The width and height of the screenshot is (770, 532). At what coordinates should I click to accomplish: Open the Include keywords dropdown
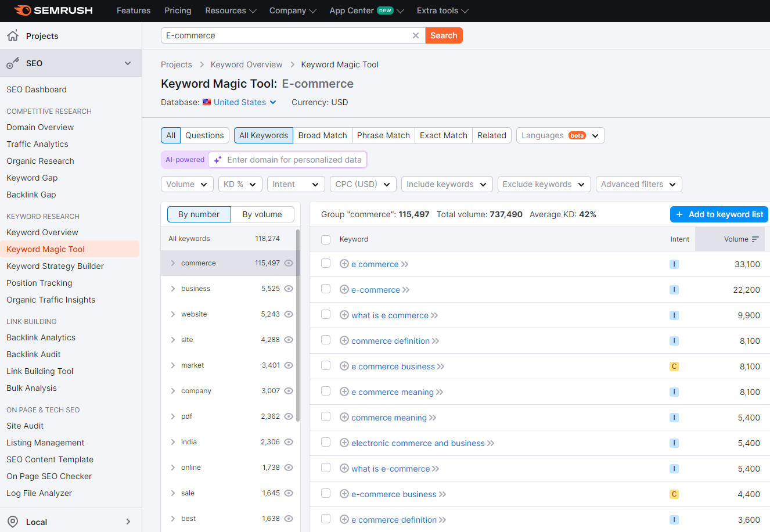tap(447, 184)
